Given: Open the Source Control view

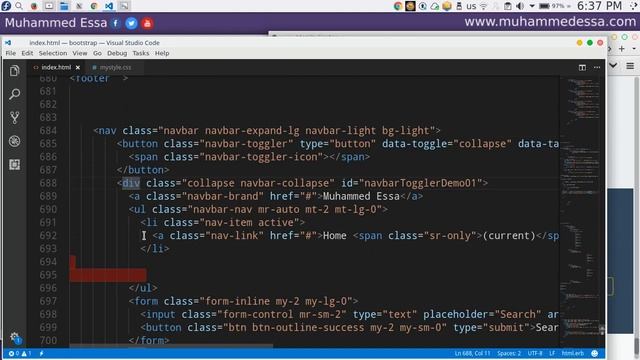Looking at the screenshot, I should click(15, 118).
